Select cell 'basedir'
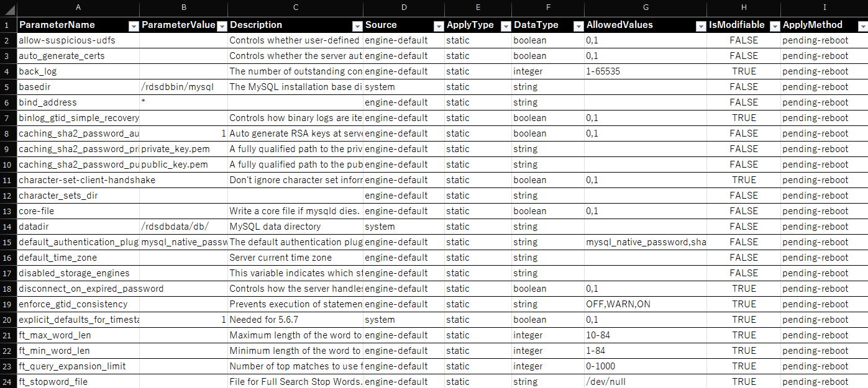 (78, 87)
